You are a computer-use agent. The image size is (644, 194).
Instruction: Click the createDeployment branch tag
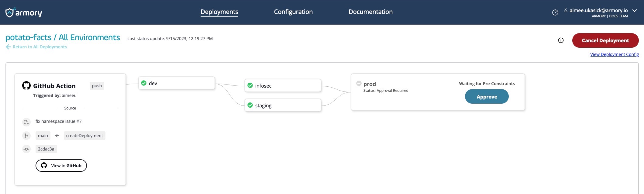(84, 136)
